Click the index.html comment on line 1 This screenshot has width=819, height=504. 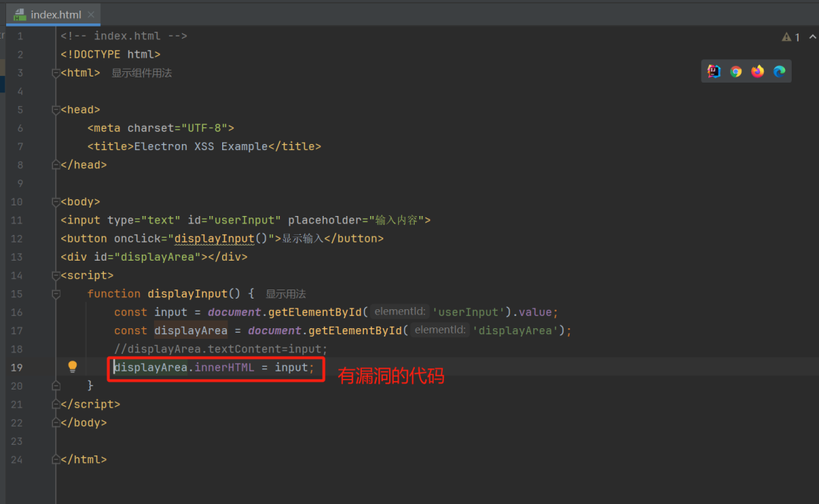tap(124, 36)
